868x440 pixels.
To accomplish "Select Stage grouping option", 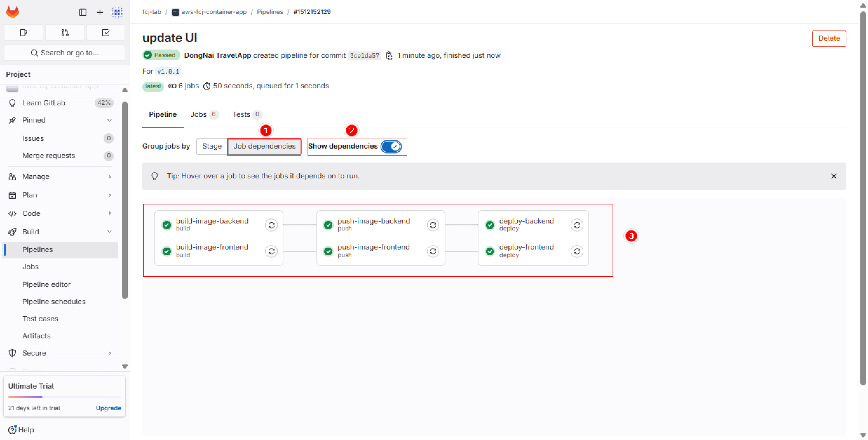I will click(x=212, y=146).
